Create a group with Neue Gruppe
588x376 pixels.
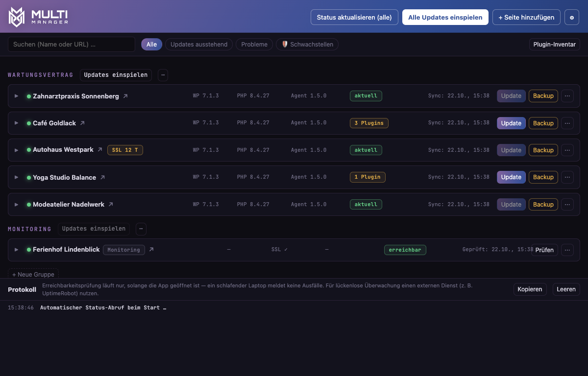coord(33,274)
